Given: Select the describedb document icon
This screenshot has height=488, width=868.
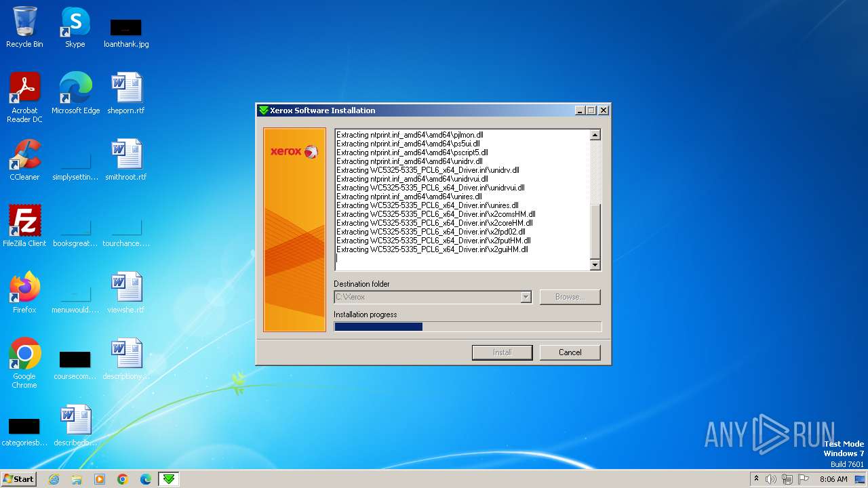Looking at the screenshot, I should pyautogui.click(x=75, y=425).
